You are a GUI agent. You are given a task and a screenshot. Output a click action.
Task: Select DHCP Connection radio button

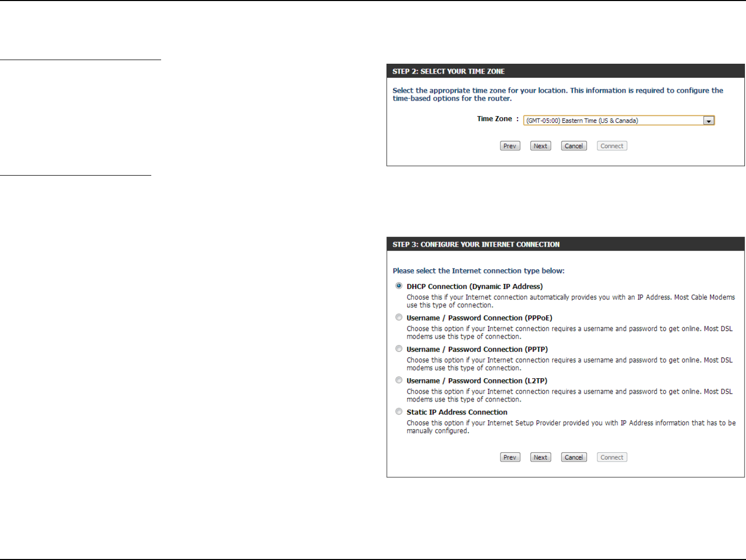[399, 286]
